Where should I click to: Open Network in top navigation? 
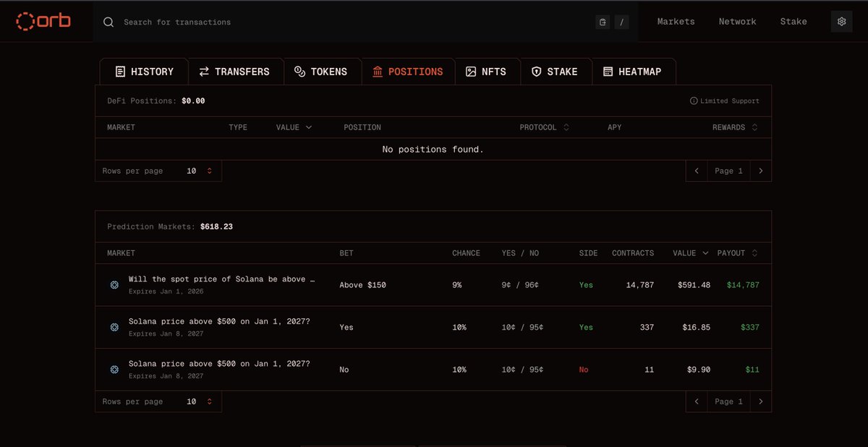[737, 22]
